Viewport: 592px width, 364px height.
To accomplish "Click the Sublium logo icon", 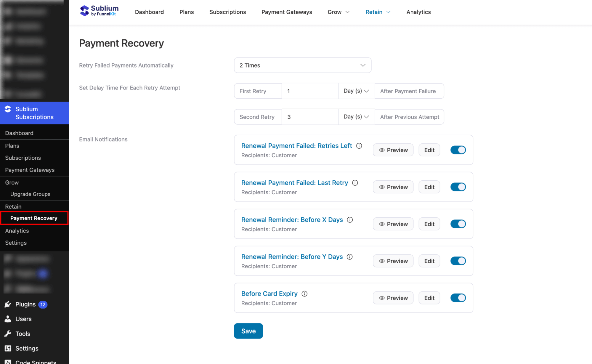I will click(x=84, y=10).
